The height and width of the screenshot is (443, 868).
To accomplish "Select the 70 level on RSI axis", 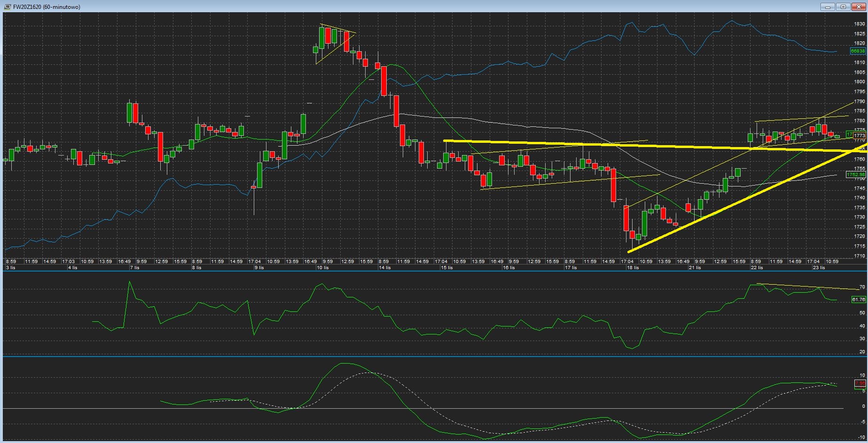I will (862, 287).
